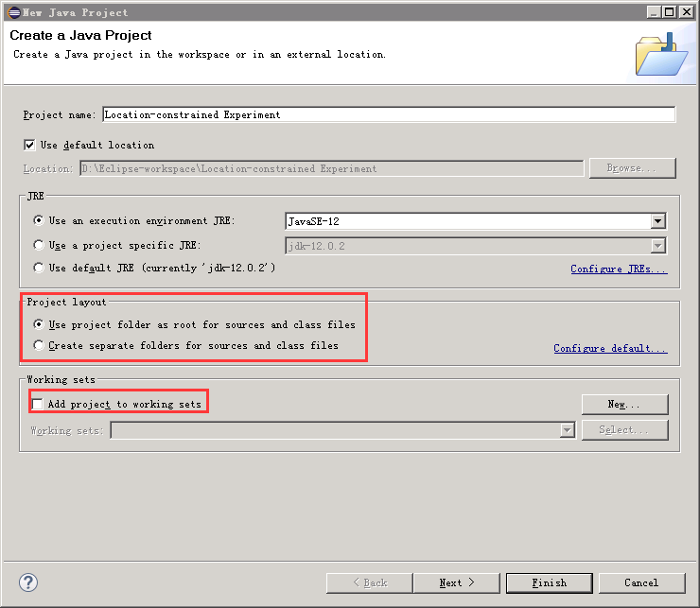This screenshot has width=700, height=608.
Task: Click Finish to create project
Action: (549, 583)
